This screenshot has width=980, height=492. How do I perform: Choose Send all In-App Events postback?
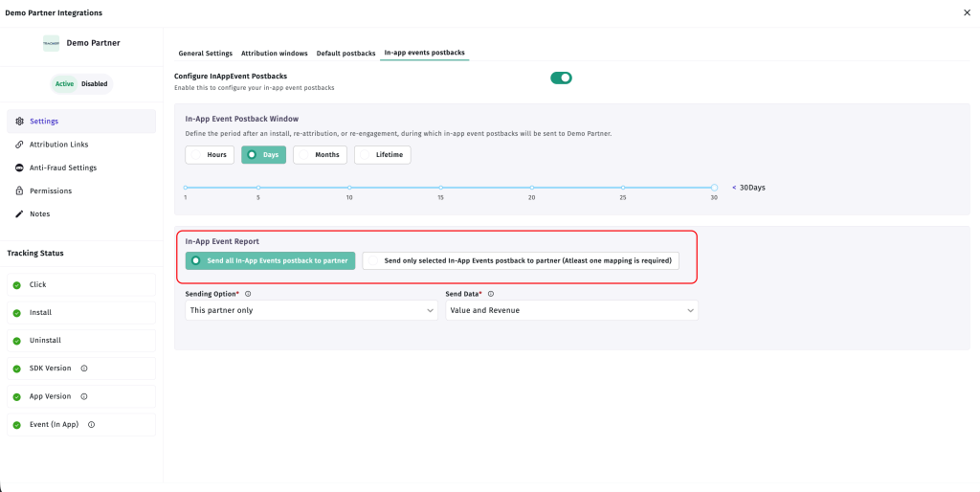(270, 260)
